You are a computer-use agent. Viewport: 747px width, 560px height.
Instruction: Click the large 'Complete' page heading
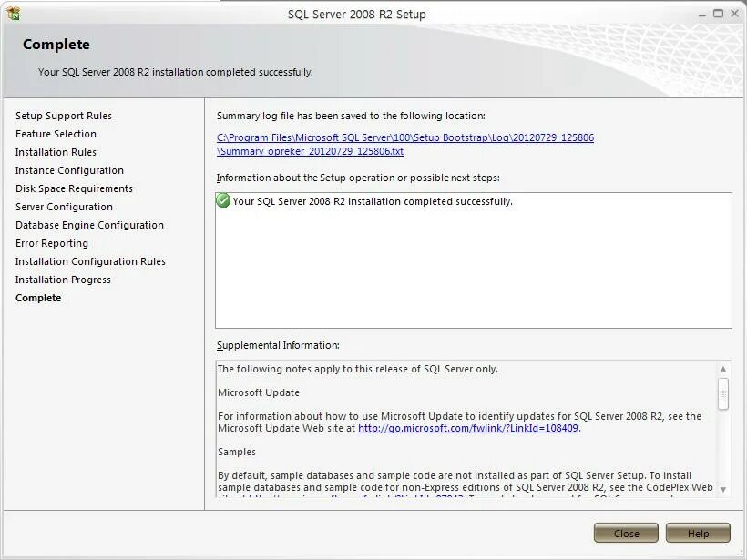(x=56, y=45)
